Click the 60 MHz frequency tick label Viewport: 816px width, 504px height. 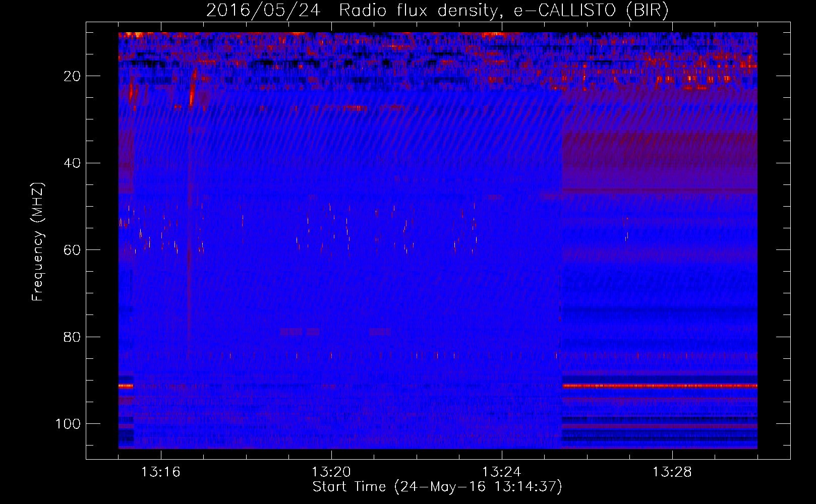[x=72, y=250]
